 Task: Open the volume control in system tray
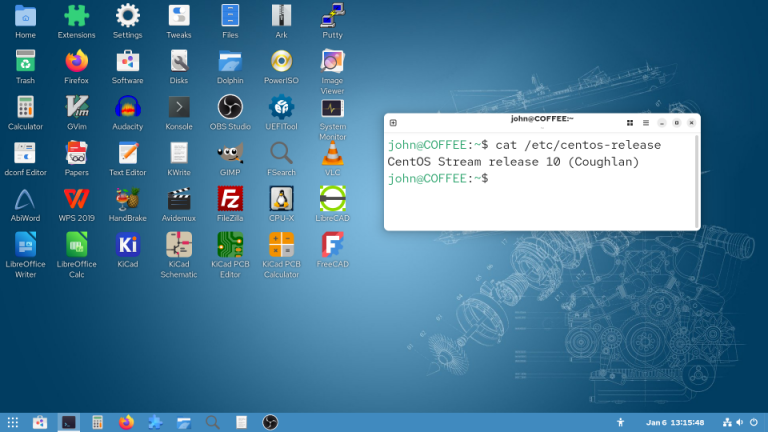pyautogui.click(x=740, y=422)
